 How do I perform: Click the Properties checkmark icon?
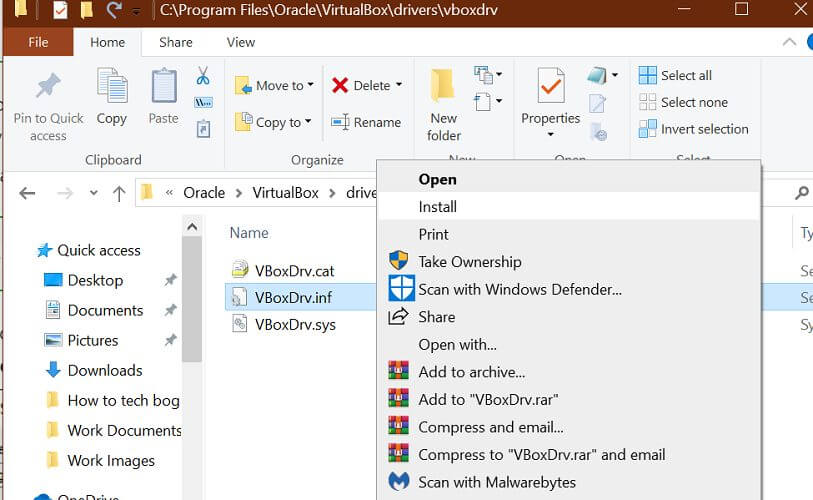551,86
